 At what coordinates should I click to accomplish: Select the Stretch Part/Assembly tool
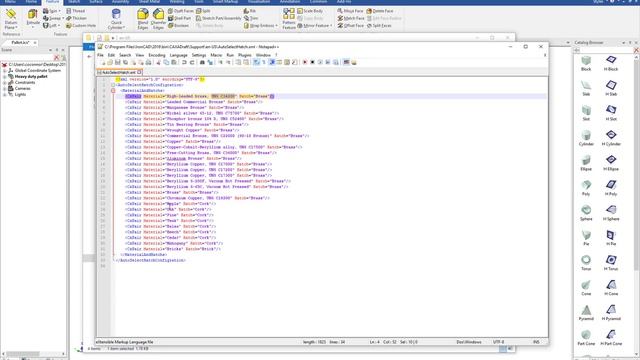point(218,18)
